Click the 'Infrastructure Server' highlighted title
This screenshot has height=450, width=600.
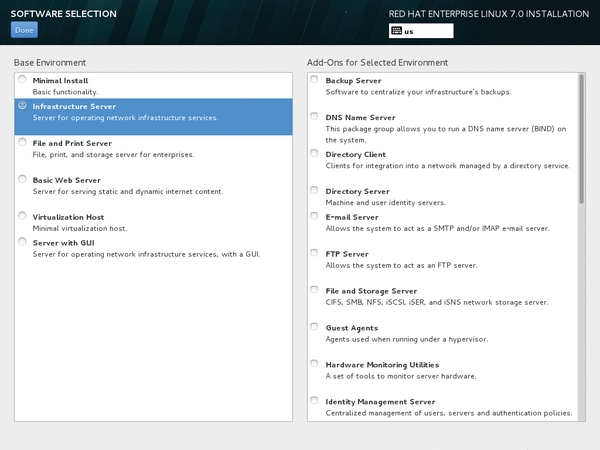pos(74,107)
